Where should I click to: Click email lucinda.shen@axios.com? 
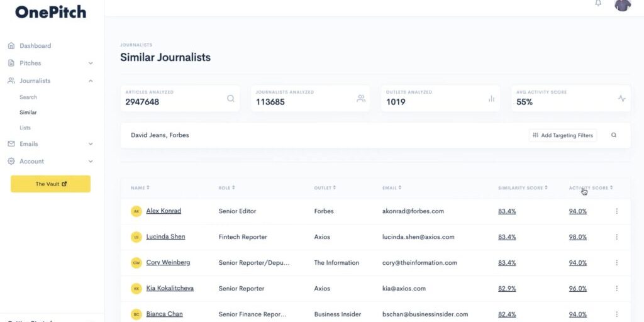[418, 237]
